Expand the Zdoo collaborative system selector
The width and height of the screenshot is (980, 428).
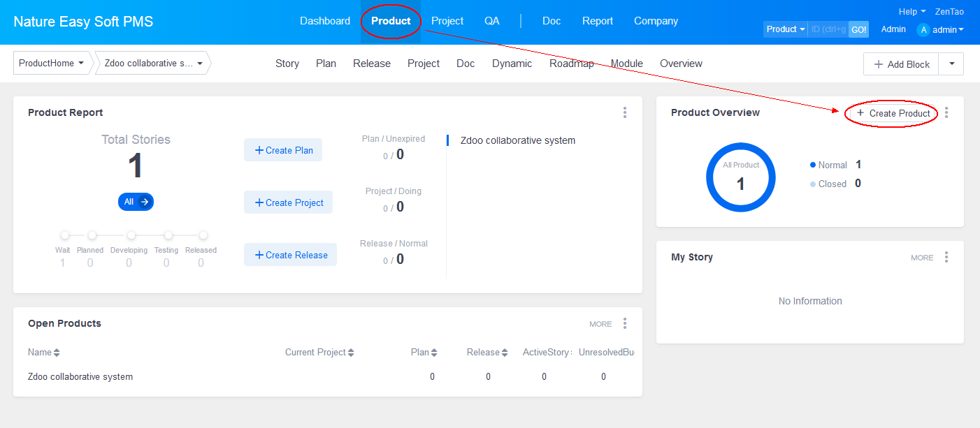coord(154,63)
